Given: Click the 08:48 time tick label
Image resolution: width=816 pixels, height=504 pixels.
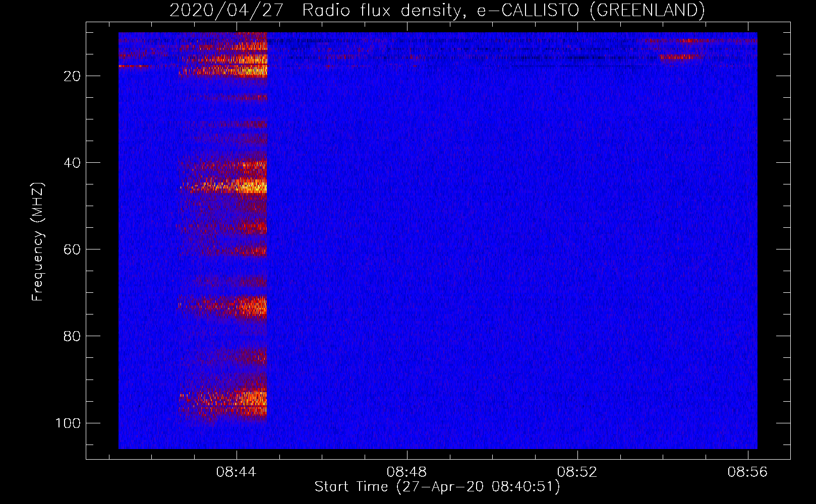Looking at the screenshot, I should [406, 472].
